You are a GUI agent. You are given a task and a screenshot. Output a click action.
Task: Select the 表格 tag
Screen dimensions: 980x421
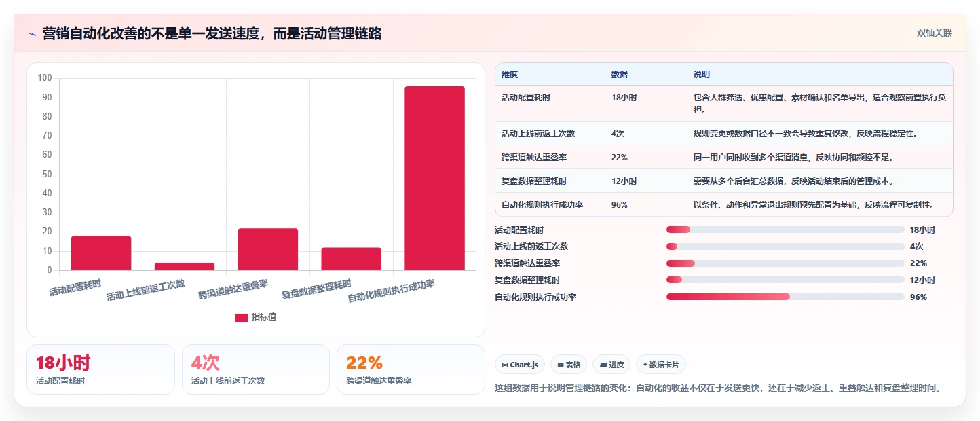click(x=569, y=365)
